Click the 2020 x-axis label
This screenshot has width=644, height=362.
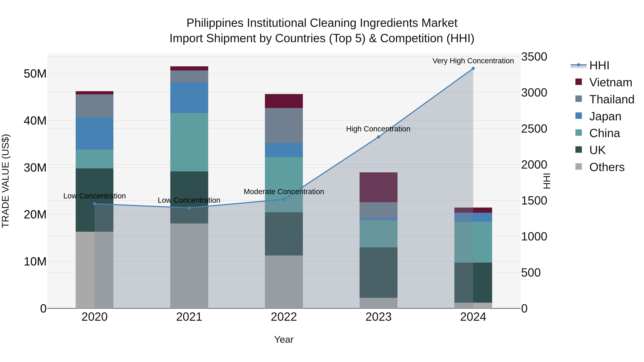(x=94, y=317)
